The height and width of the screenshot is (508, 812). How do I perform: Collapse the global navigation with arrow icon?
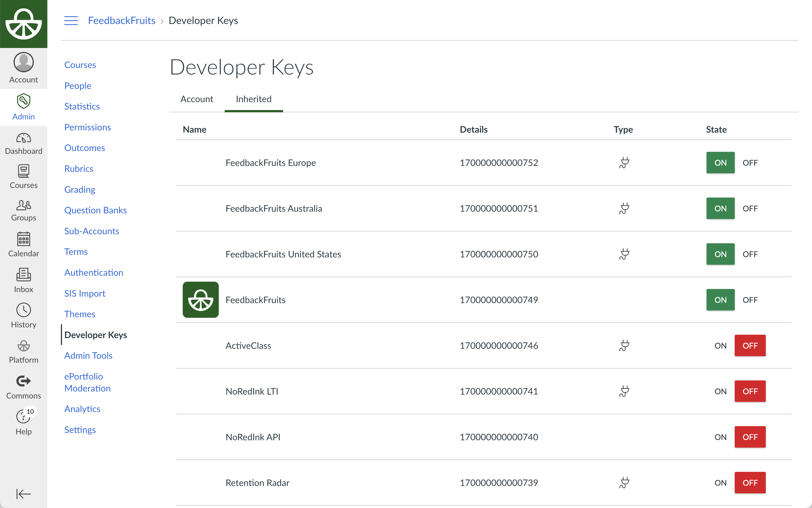tap(23, 494)
